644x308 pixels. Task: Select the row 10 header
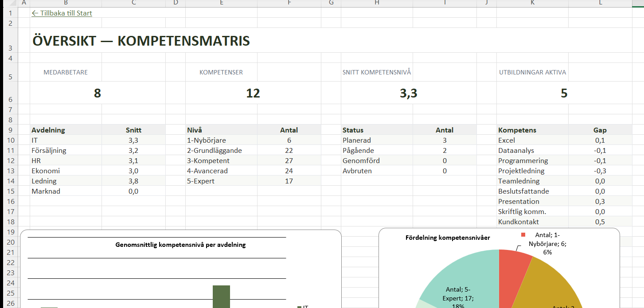(x=10, y=140)
